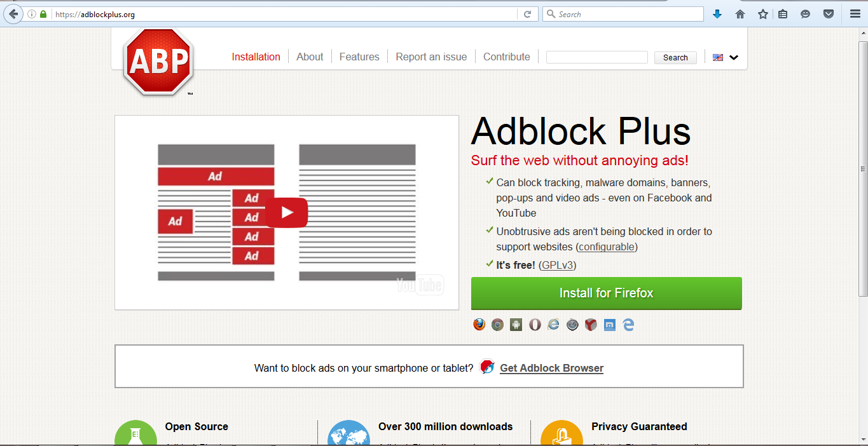This screenshot has width=868, height=446.
Task: Click the Adblock Plus title text
Action: pyautogui.click(x=581, y=131)
